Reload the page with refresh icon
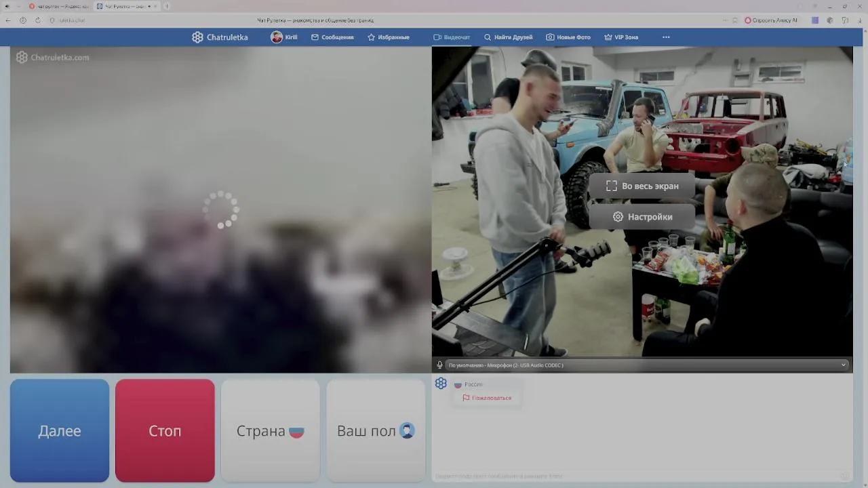Screen dimensions: 868x488 point(37,20)
